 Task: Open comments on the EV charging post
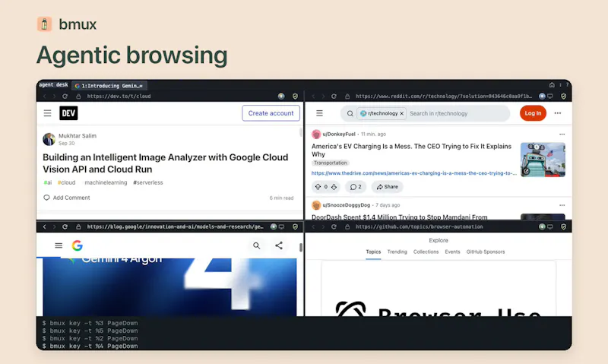(x=356, y=187)
